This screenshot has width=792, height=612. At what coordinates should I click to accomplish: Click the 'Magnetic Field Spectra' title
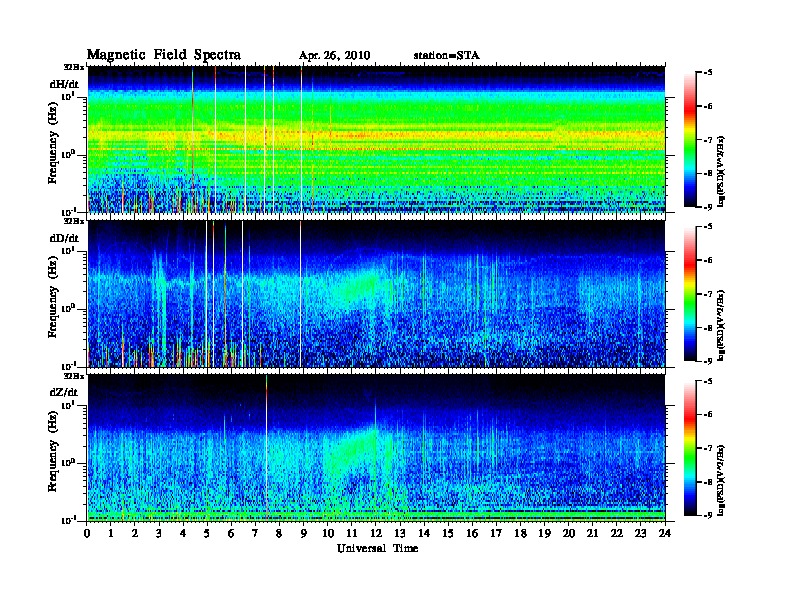click(164, 55)
